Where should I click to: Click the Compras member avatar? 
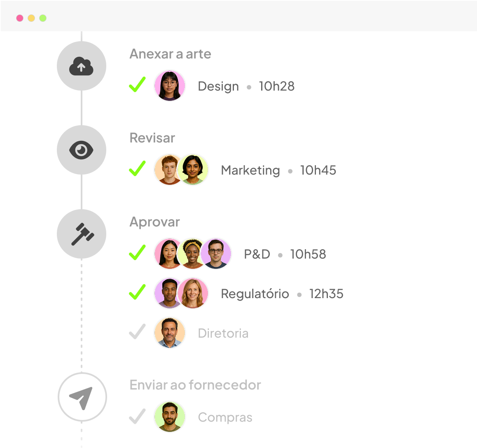tap(169, 417)
